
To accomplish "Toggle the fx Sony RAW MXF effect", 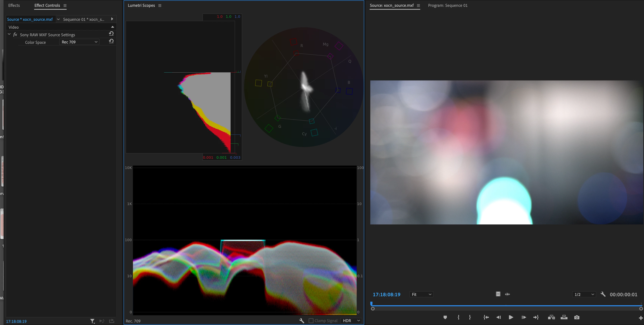I will tap(15, 34).
